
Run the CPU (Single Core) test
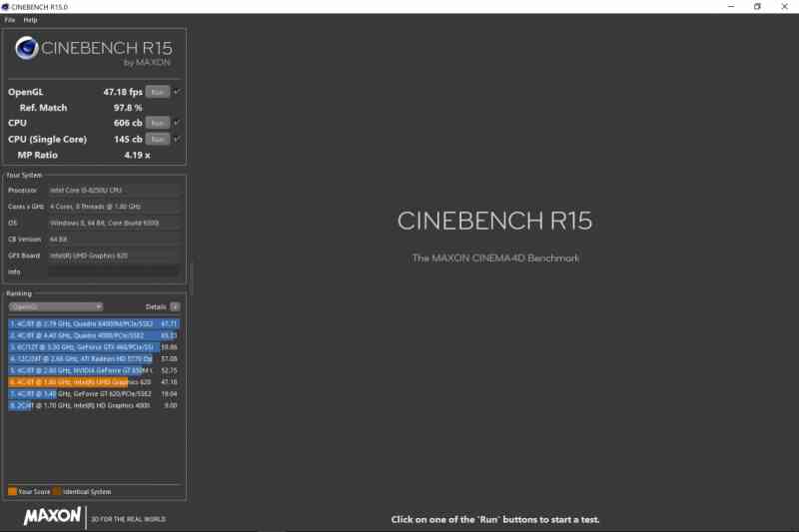(158, 139)
